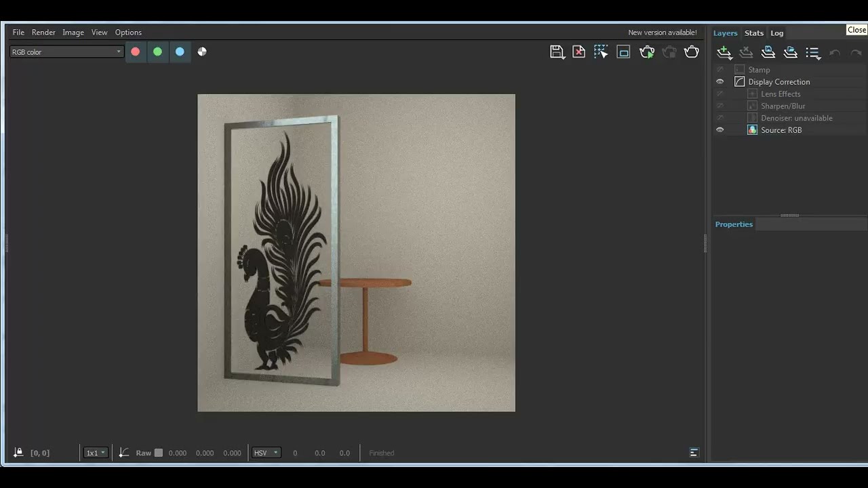The width and height of the screenshot is (868, 488).
Task: Open the layer list options icon
Action: pyautogui.click(x=813, y=53)
